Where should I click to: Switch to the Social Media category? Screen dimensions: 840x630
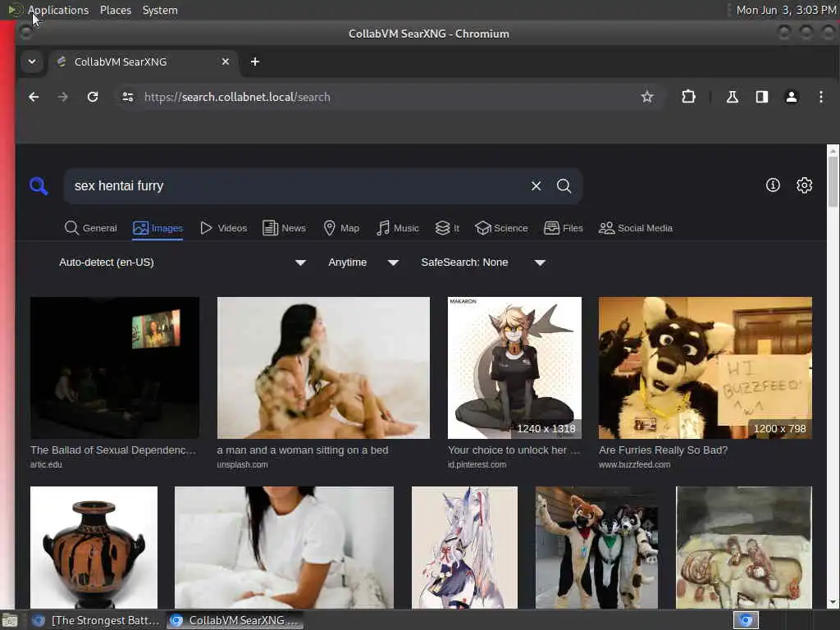click(x=636, y=228)
